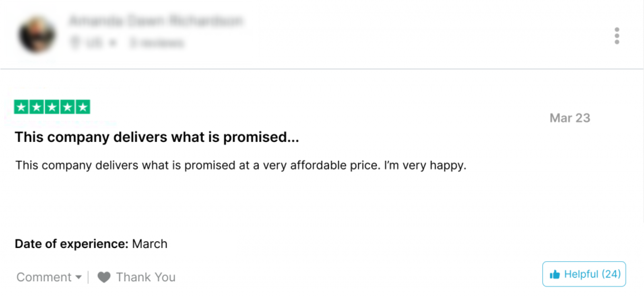644x297 pixels.
Task: Click the Comment link
Action: coord(44,277)
